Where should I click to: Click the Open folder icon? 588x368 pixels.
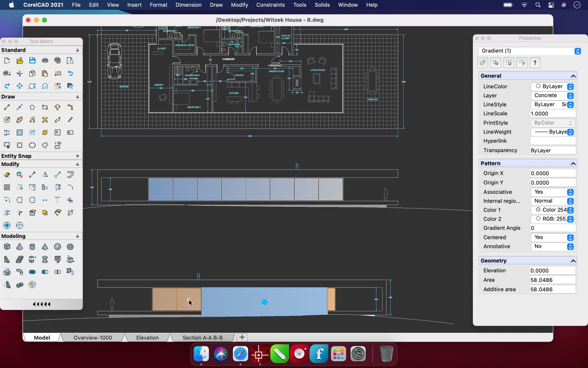coord(20,60)
